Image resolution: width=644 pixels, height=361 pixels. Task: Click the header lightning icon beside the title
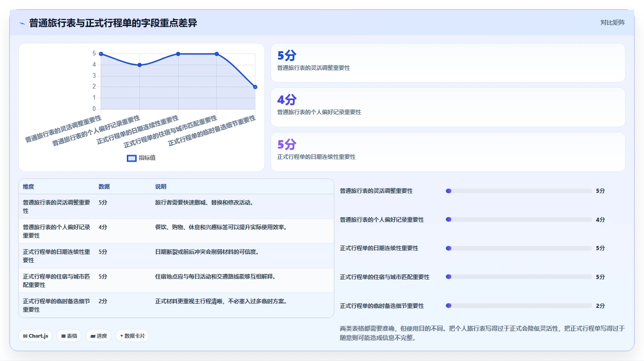pos(22,23)
